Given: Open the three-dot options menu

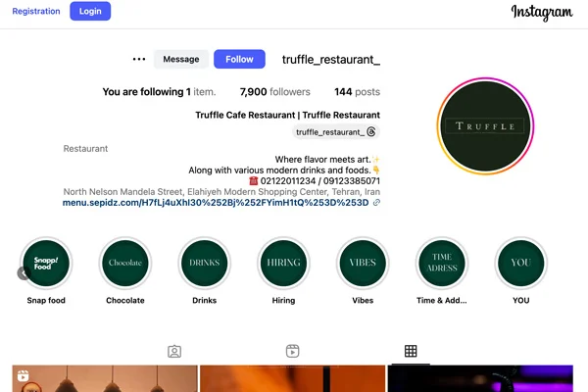Looking at the screenshot, I should point(139,59).
